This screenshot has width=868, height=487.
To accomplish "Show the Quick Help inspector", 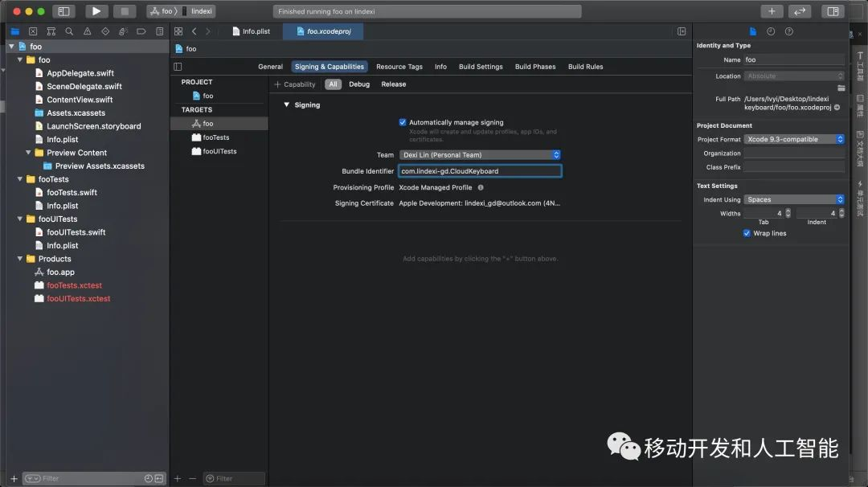I will 789,31.
